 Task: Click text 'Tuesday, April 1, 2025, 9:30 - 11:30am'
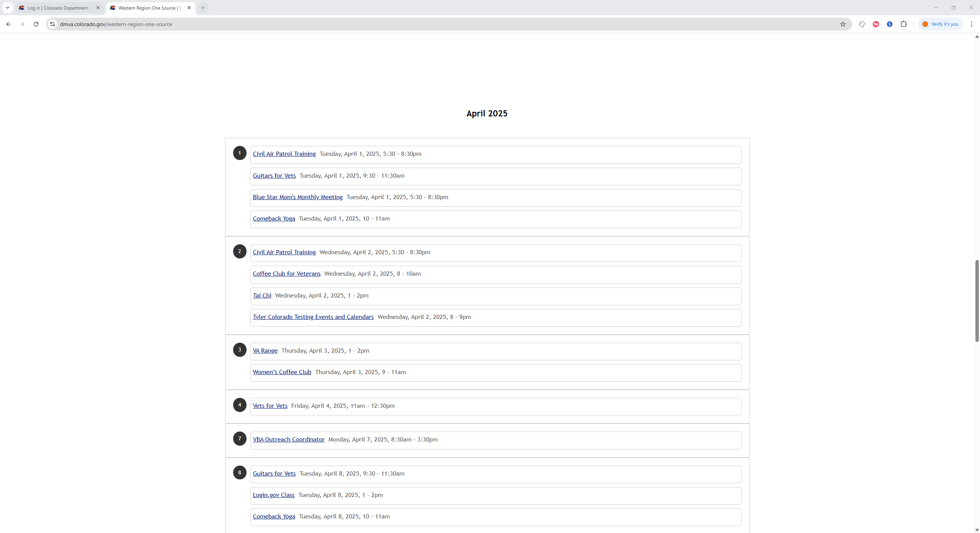[x=352, y=176]
